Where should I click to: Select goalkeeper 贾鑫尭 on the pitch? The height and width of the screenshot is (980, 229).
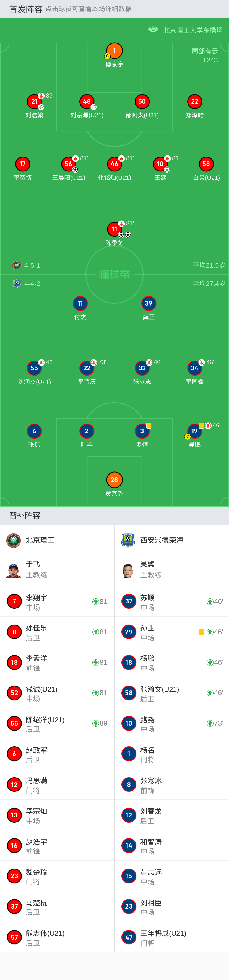point(114,480)
